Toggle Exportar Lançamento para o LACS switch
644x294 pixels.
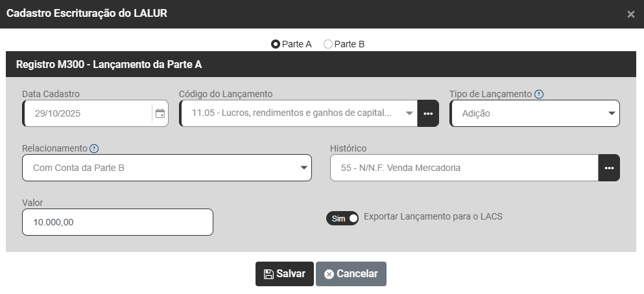(x=342, y=218)
